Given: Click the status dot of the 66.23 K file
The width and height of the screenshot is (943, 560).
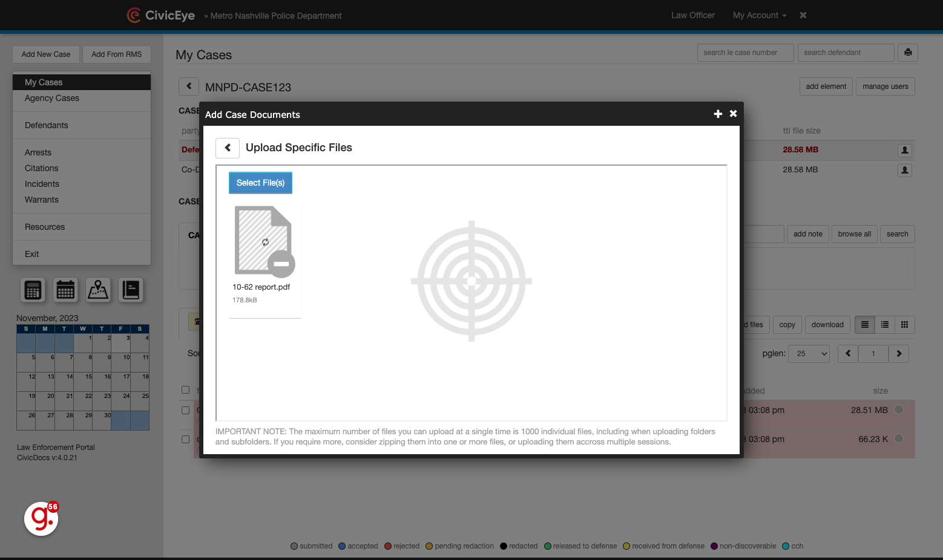Looking at the screenshot, I should pyautogui.click(x=899, y=438).
